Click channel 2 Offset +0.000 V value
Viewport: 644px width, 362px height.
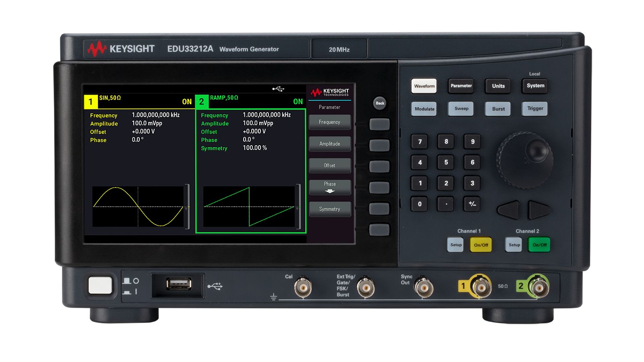click(x=254, y=132)
